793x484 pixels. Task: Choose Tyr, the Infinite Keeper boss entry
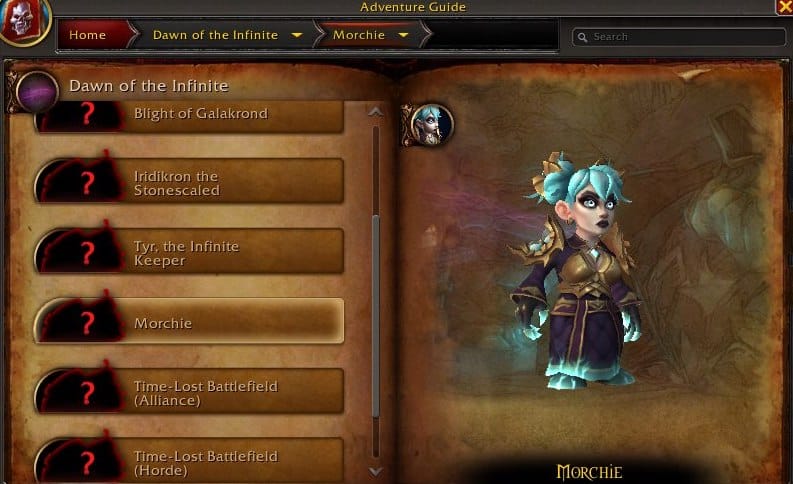tap(190, 251)
